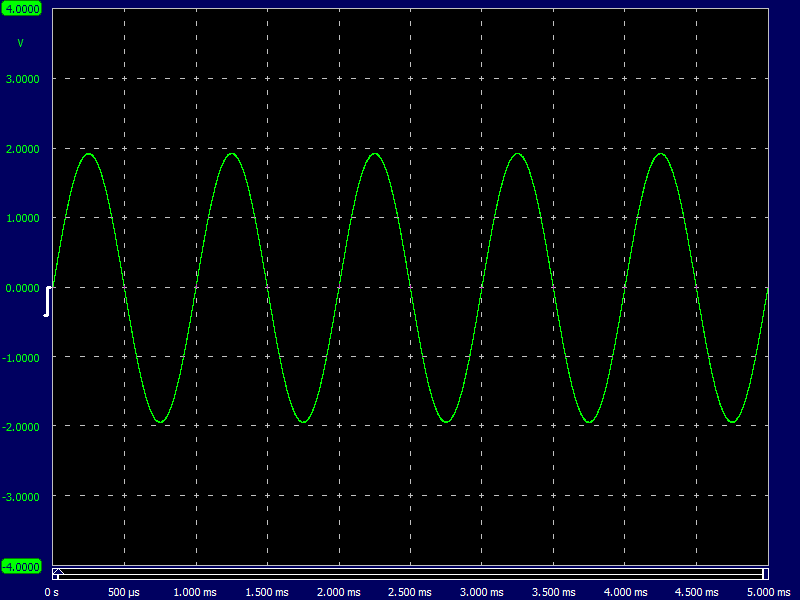Click the 3.0000 voltage axis label
The image size is (800, 600).
pos(22,79)
